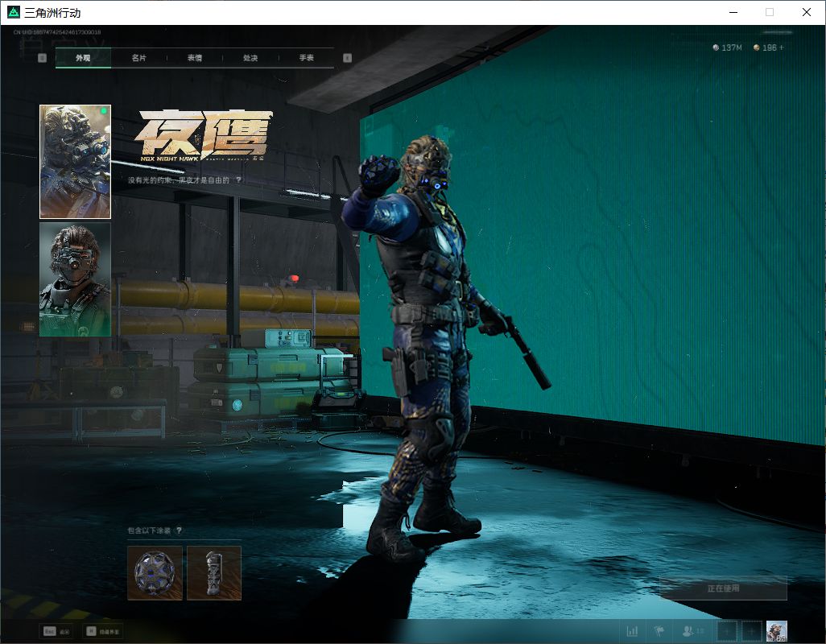The width and height of the screenshot is (826, 644).
Task: Click the CN UID text at top left
Action: pos(57,32)
